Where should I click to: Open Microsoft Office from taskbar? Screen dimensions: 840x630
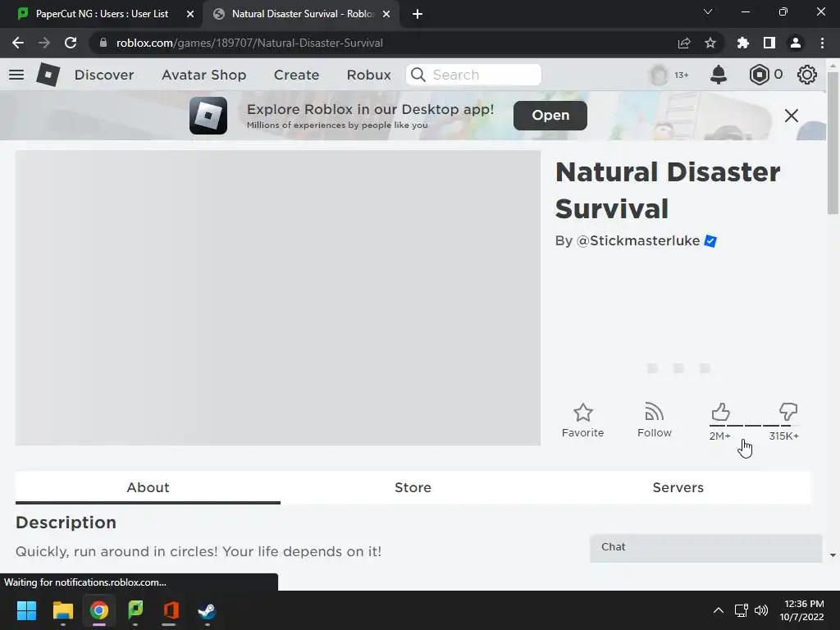(x=171, y=610)
